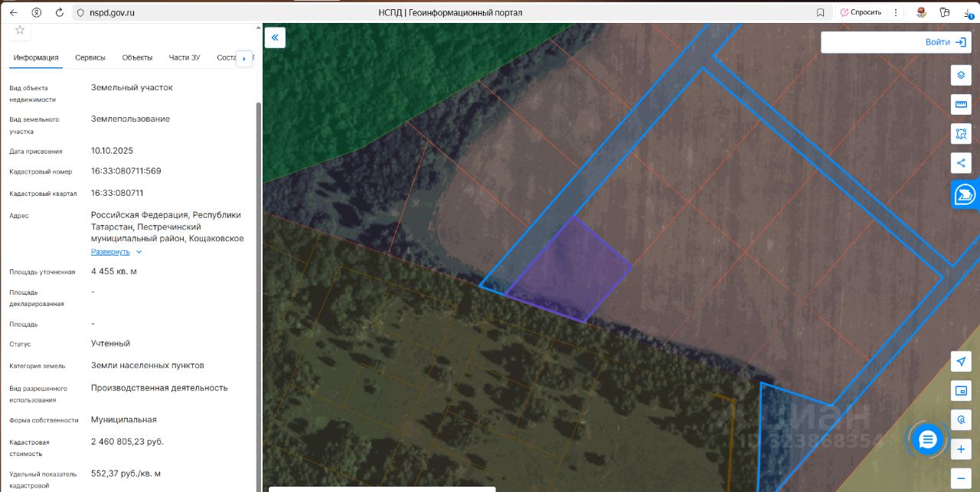Switch to the Информация tab
Screen dimensions: 980x492
(36, 57)
